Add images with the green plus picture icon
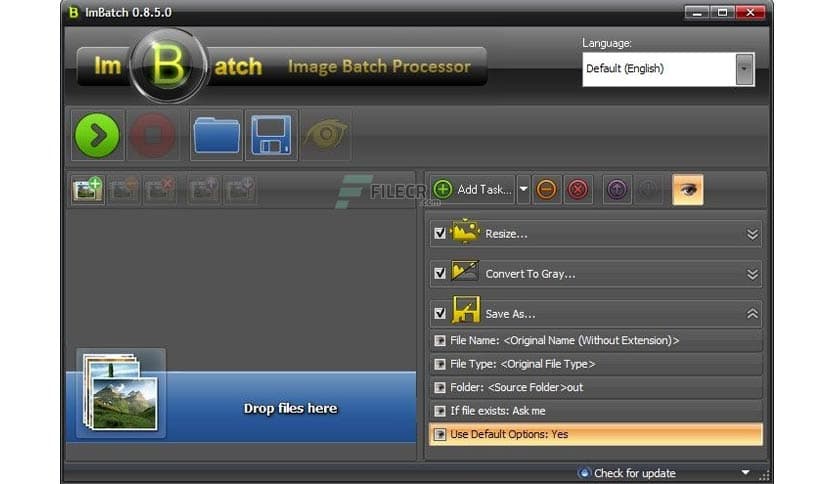Screen dimensions: 836x484 pos(87,189)
